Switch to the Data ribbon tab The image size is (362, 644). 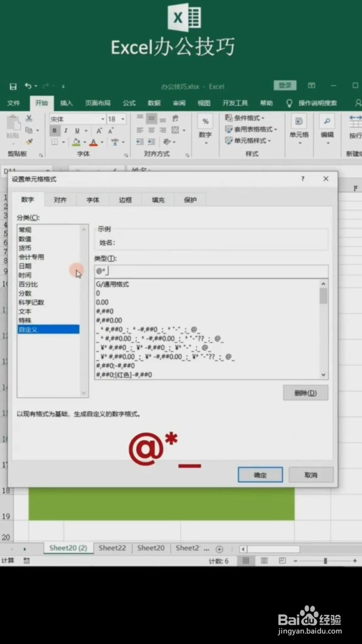coord(154,103)
